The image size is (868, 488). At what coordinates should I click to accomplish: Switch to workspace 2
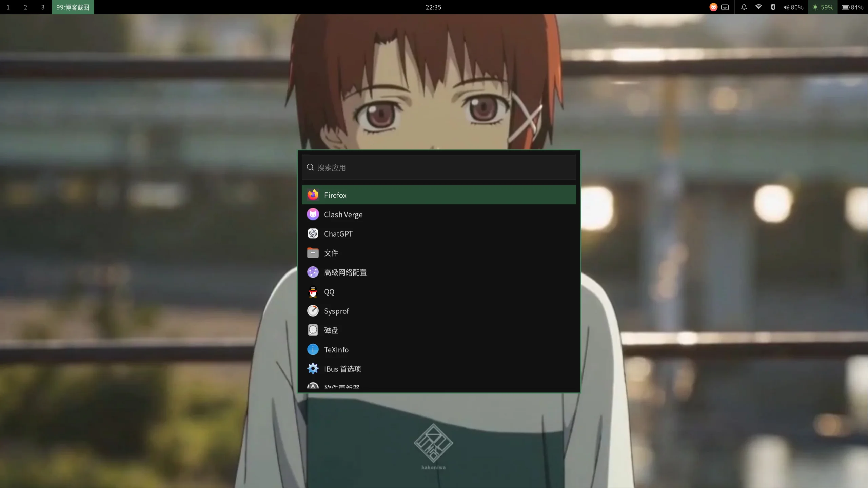(x=25, y=7)
